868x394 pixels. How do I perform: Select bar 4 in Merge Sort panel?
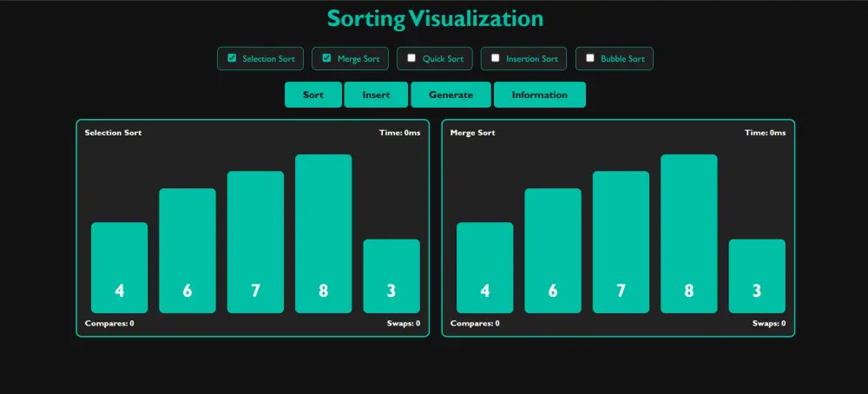pos(485,268)
